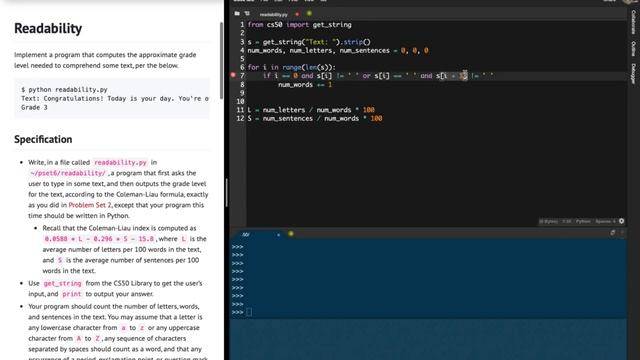Focus the terminal prompt cursor
Image resolution: width=640 pixels, height=360 pixels.
click(x=249, y=312)
